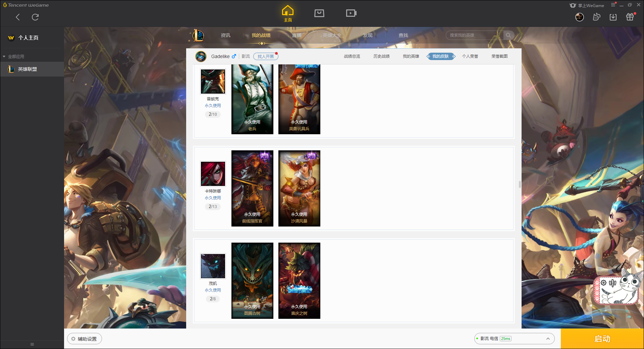
Task: Open the 我的战绩 tab
Action: click(261, 35)
